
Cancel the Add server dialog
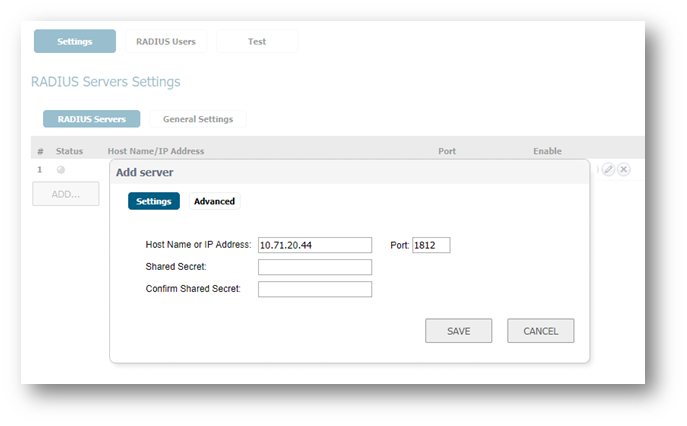point(541,331)
